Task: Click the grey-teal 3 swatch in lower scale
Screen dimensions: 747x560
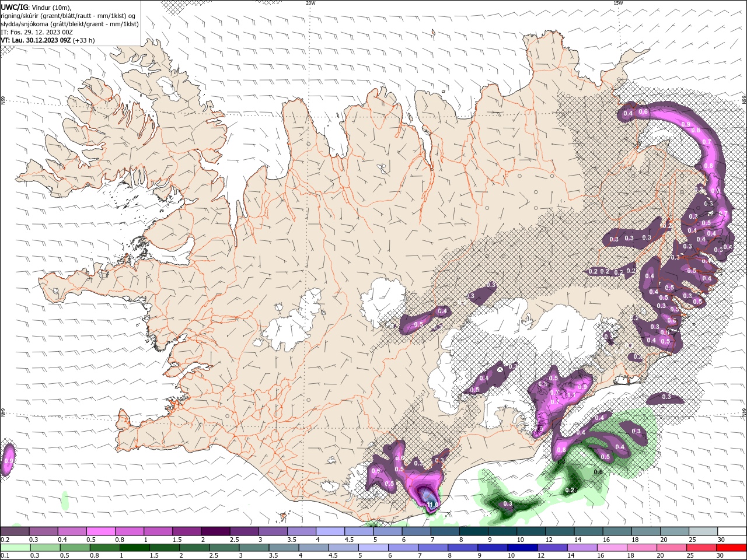Action: (x=253, y=548)
